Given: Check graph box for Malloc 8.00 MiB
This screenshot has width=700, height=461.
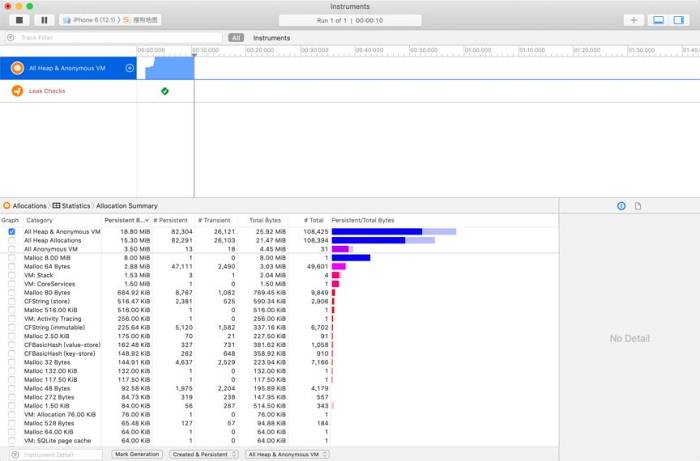Looking at the screenshot, I should (12, 258).
